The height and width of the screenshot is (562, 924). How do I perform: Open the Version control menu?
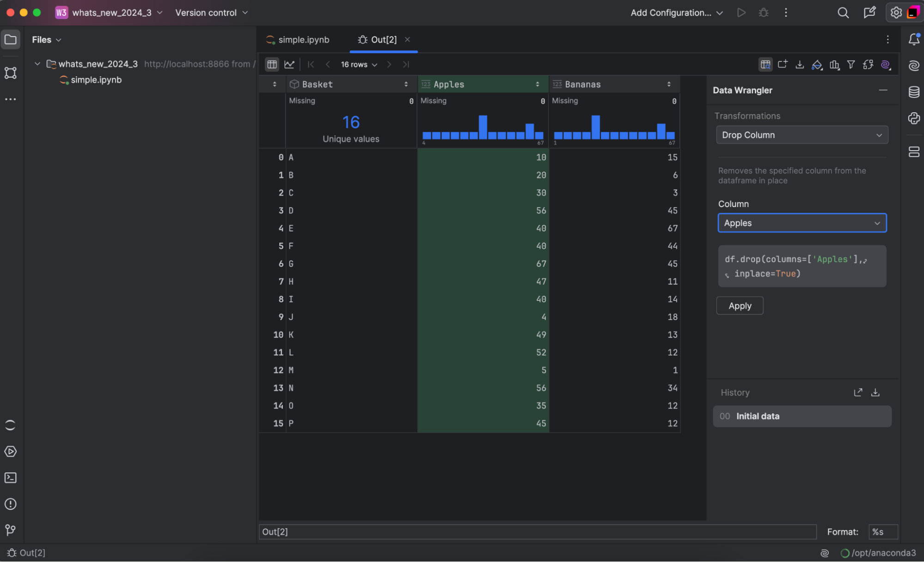pos(211,12)
